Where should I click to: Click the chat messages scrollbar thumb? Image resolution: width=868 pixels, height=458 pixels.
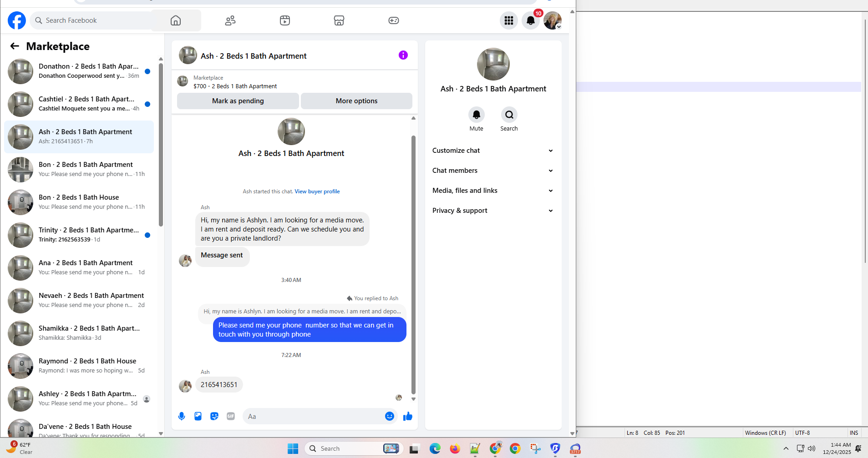click(x=413, y=265)
